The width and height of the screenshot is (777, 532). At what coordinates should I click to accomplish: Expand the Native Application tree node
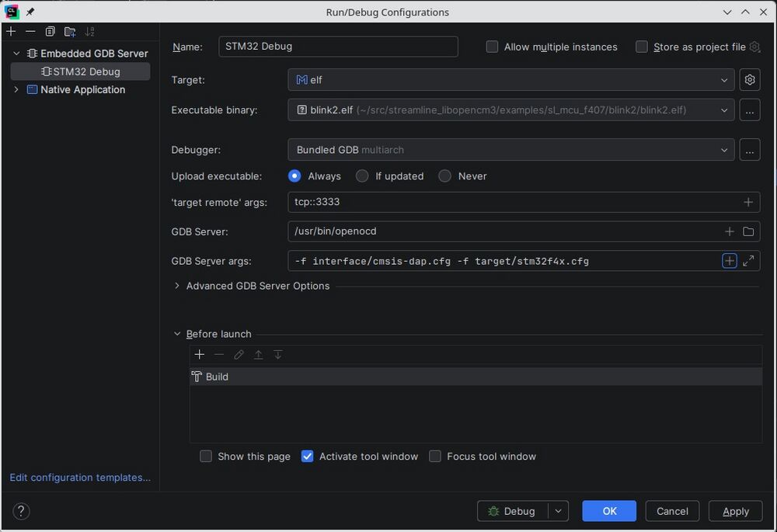click(x=16, y=89)
